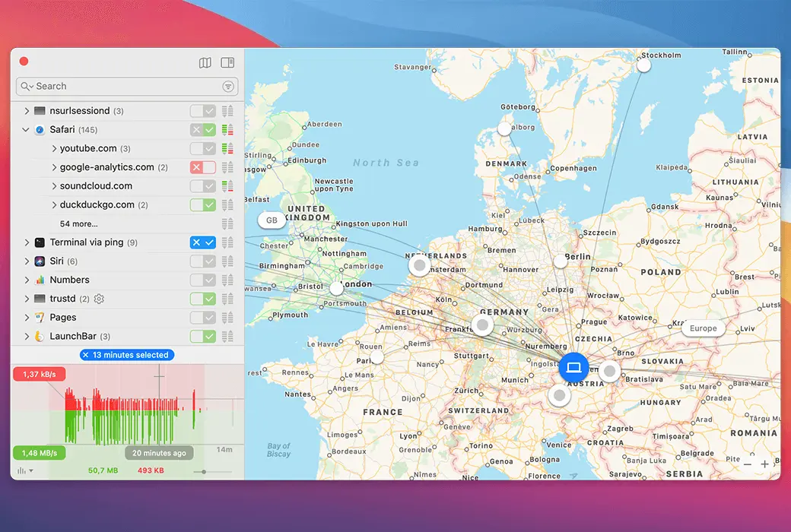Click the LaunchBar app icon
The height and width of the screenshot is (532, 791).
pyautogui.click(x=40, y=337)
